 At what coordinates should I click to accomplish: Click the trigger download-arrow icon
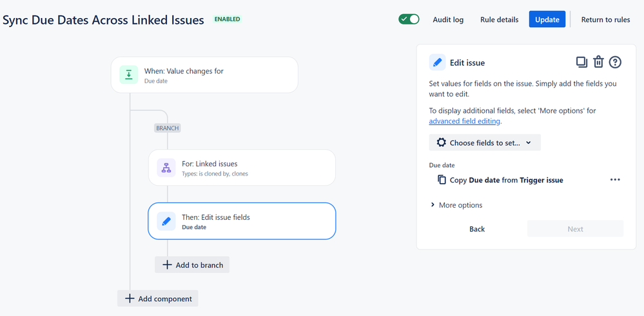pos(128,75)
